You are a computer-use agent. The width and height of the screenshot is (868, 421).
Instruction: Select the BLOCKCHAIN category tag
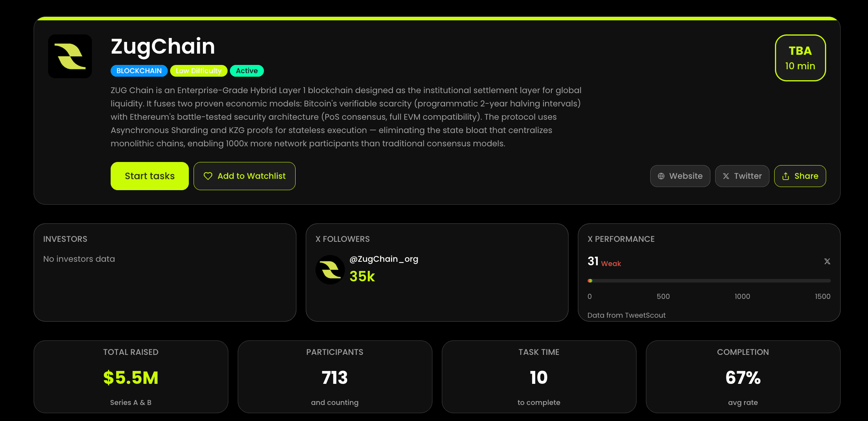[x=139, y=71]
